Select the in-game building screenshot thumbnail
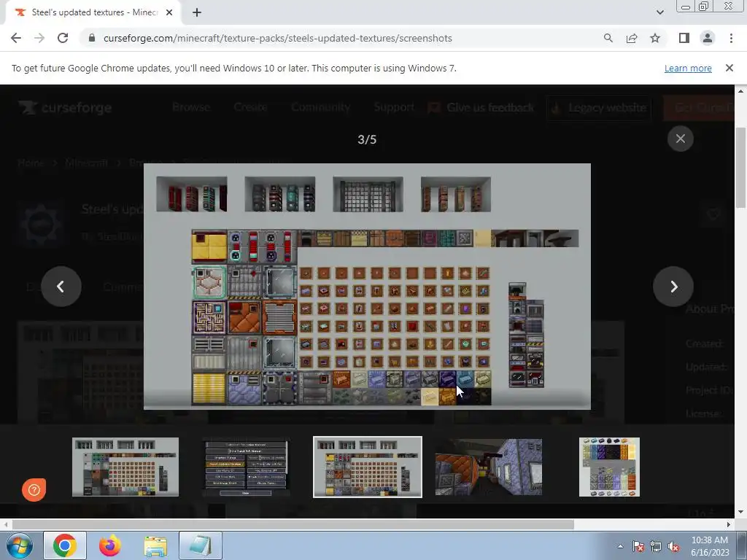 488,467
